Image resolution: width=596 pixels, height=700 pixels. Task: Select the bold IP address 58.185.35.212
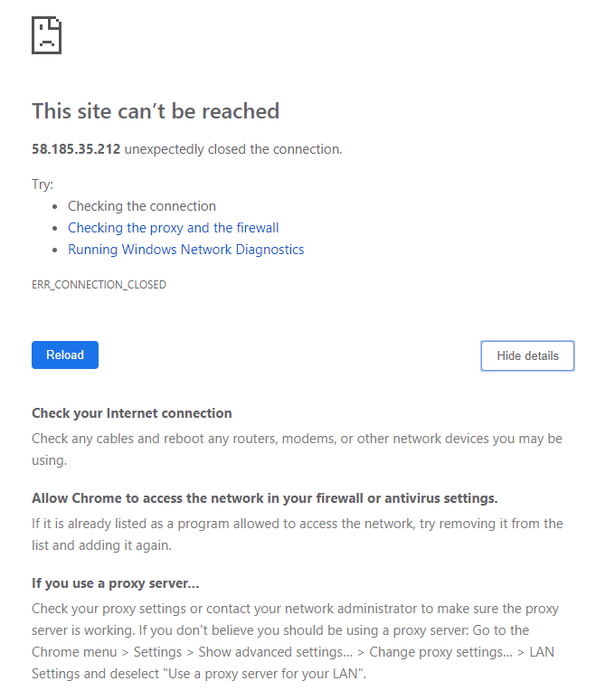click(x=76, y=149)
